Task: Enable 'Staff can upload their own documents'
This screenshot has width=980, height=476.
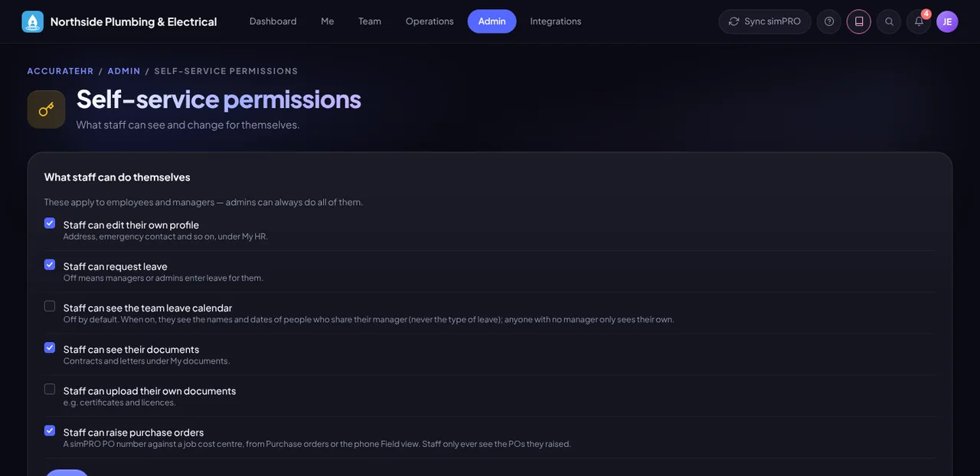Action: point(50,389)
